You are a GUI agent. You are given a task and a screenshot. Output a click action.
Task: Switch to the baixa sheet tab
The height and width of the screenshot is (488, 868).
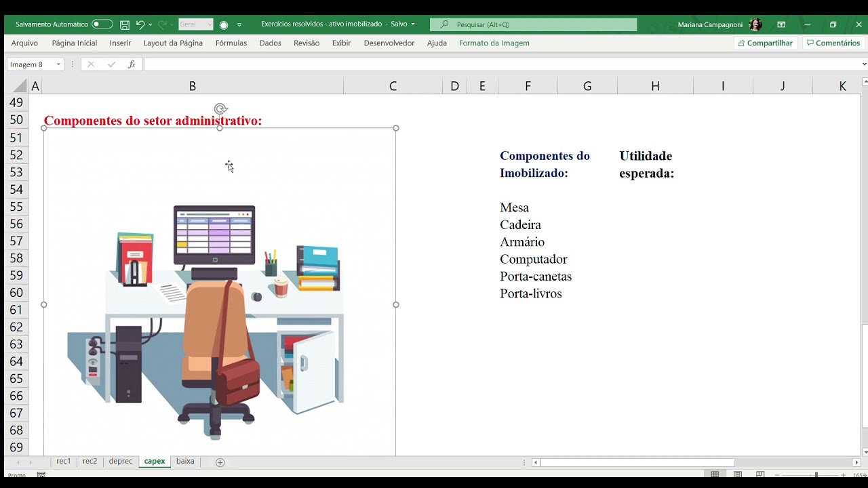(x=185, y=462)
